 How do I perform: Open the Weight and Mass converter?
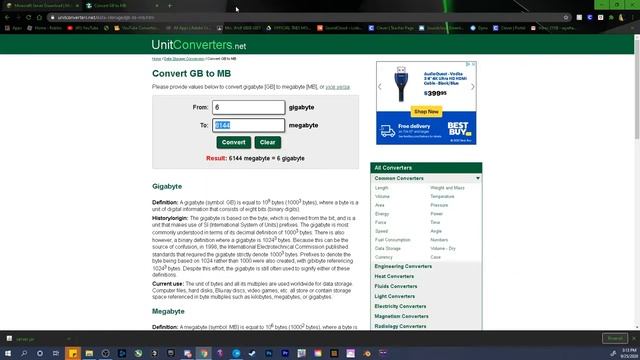447,188
